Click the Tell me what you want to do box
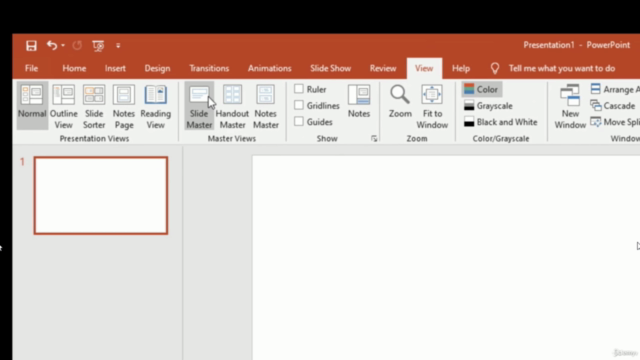The height and width of the screenshot is (360, 640). click(562, 69)
